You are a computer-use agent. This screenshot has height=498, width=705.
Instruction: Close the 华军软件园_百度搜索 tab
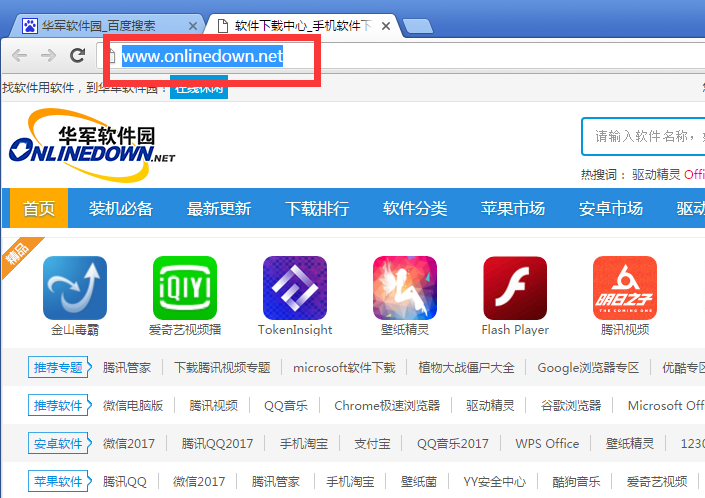(193, 27)
